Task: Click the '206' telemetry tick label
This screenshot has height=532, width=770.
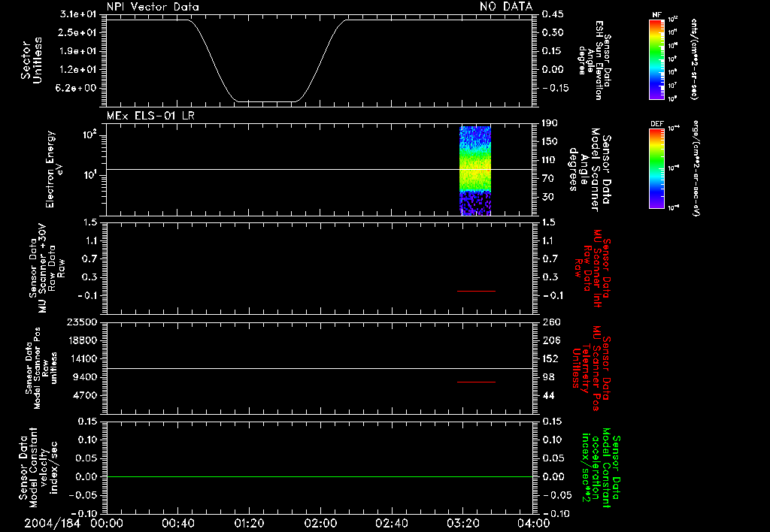Action: click(x=550, y=340)
